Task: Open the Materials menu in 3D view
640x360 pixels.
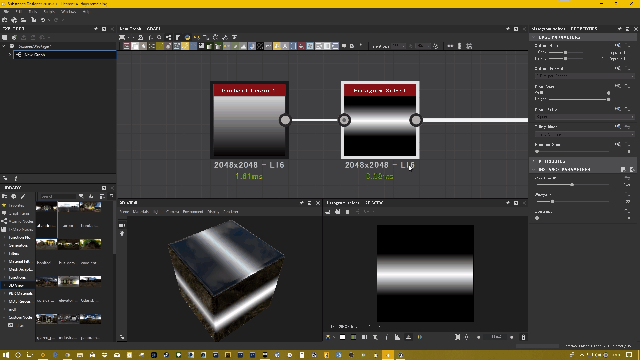Action: 141,211
